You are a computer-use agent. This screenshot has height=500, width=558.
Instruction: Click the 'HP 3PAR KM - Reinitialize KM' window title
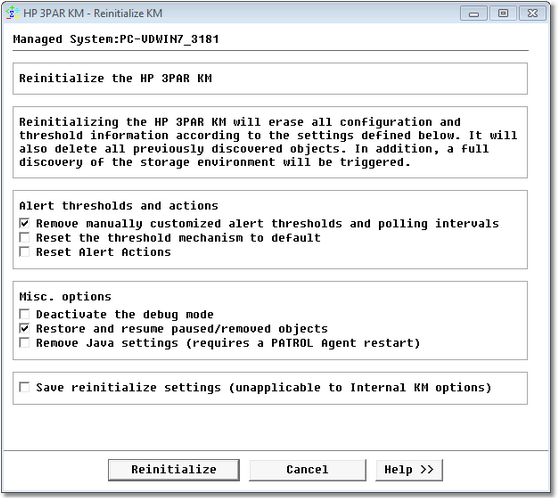tap(93, 13)
